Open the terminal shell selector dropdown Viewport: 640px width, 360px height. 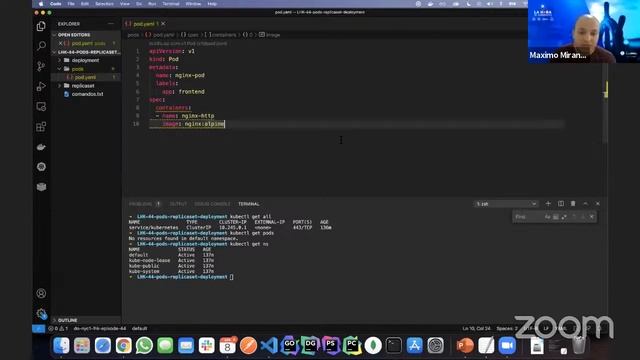pyautogui.click(x=506, y=204)
